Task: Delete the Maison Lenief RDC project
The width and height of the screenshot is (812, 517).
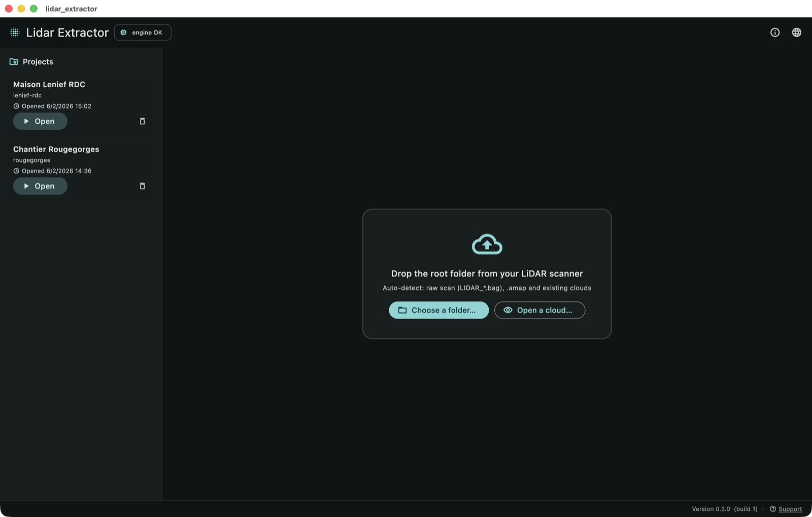Action: [143, 121]
